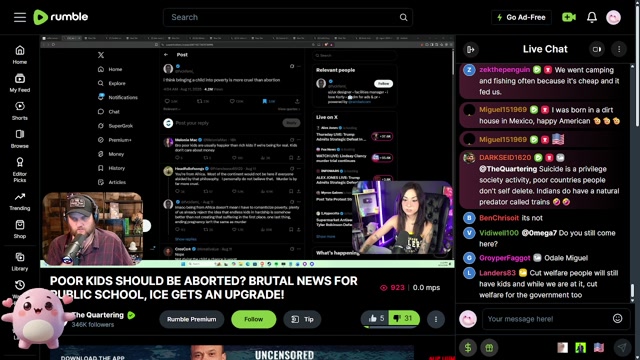The height and width of the screenshot is (360, 640).
Task: Click the UNCENSORED ad banner
Action: [232, 353]
